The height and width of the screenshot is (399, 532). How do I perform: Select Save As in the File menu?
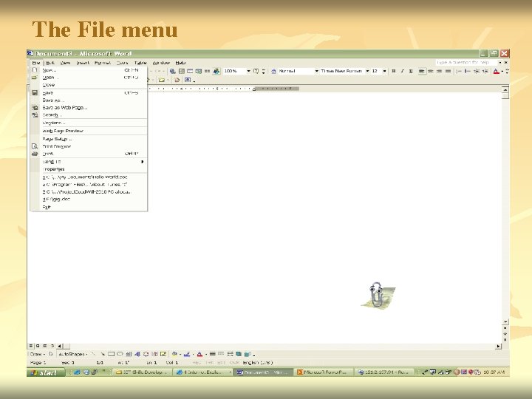click(89, 100)
